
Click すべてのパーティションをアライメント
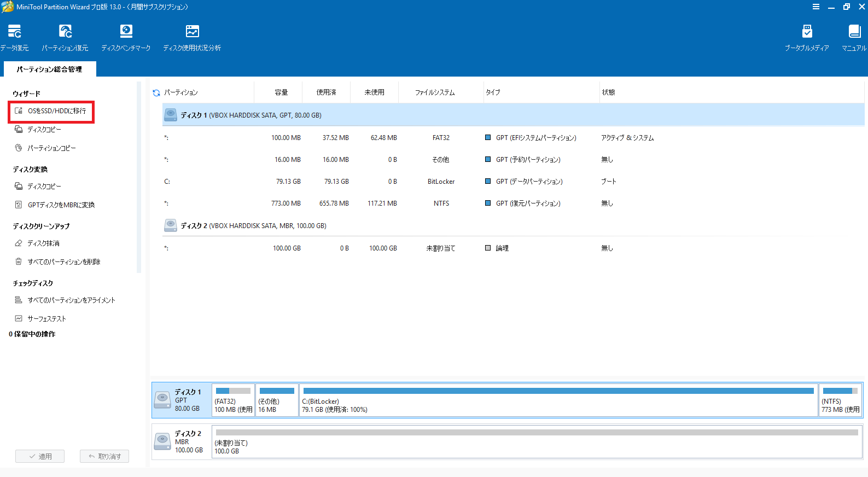[71, 300]
